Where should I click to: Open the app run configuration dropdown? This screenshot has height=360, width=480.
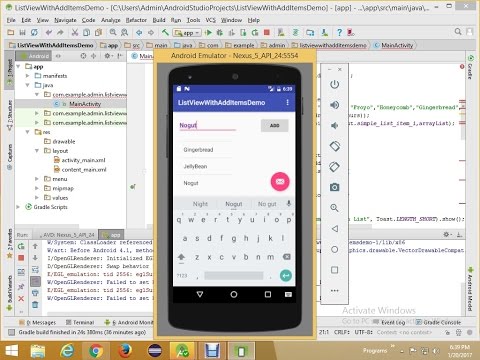187,33
